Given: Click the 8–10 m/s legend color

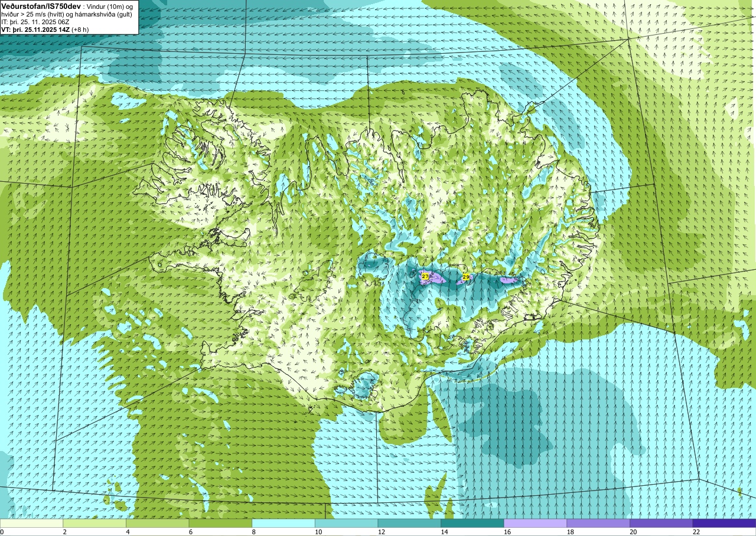Looking at the screenshot, I should (x=283, y=523).
